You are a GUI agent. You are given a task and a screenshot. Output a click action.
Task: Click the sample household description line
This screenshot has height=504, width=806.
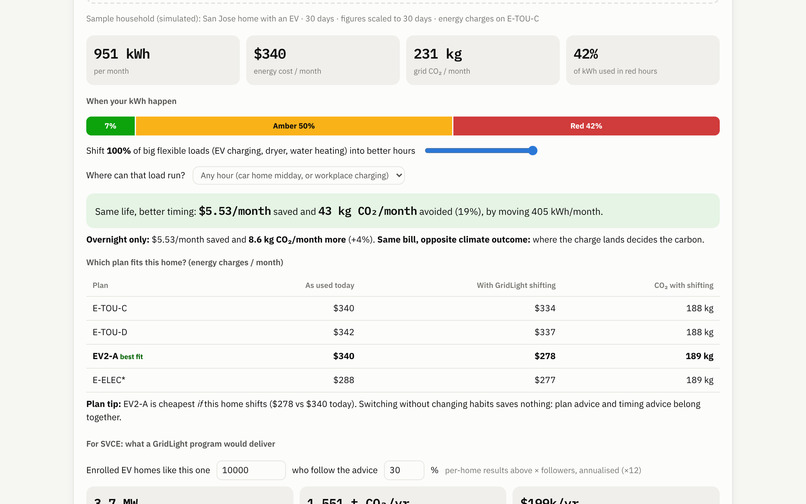pos(313,19)
